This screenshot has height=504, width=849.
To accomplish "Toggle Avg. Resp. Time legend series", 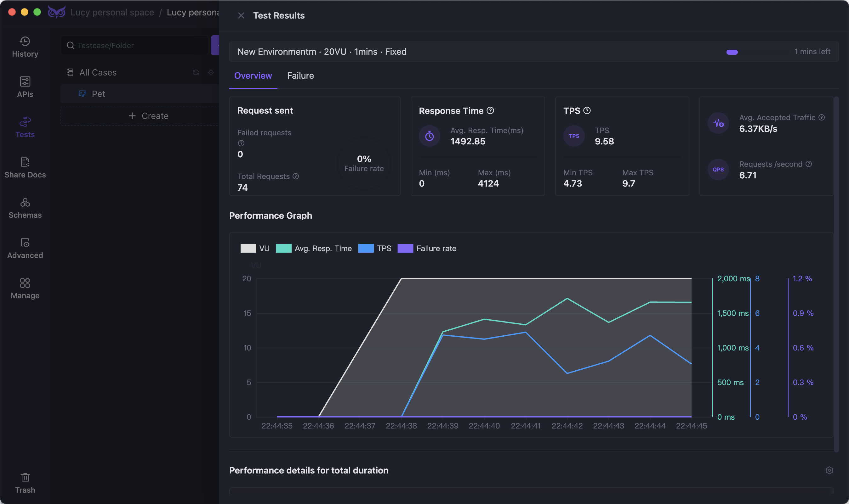I will (314, 248).
